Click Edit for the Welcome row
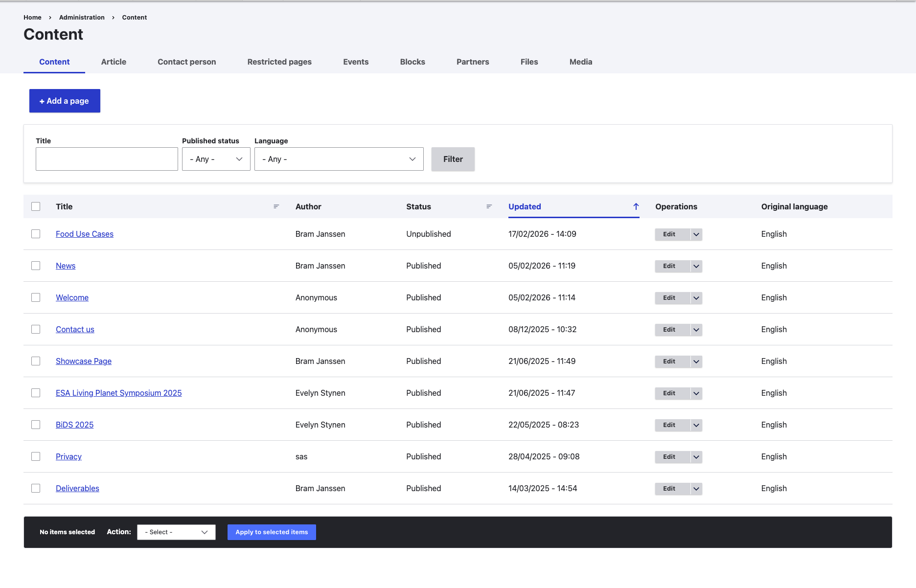 coord(672,298)
